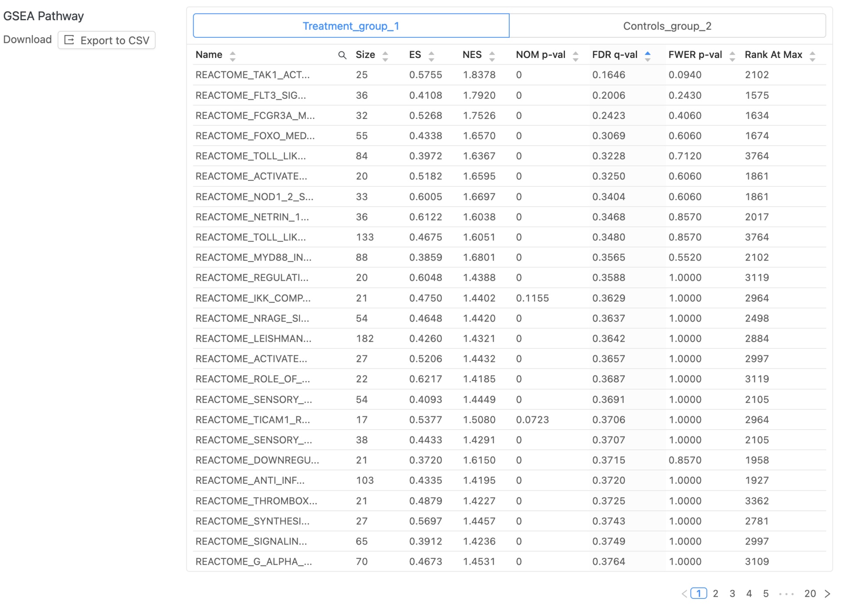
Task: Open page 5 of results
Action: click(765, 594)
